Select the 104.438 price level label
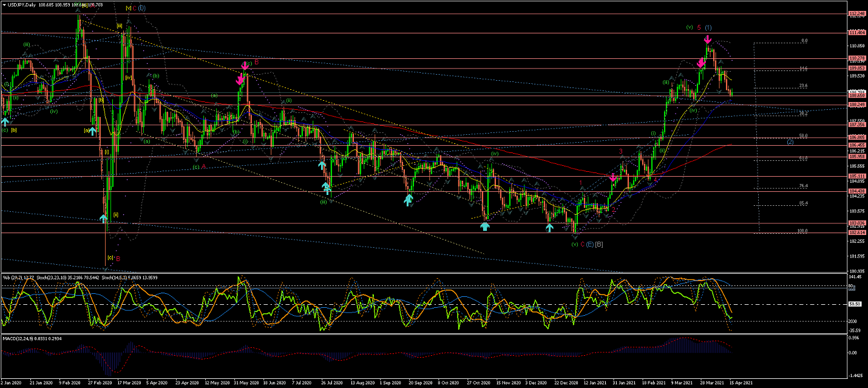Screen dimensions: 868x388 [857, 191]
